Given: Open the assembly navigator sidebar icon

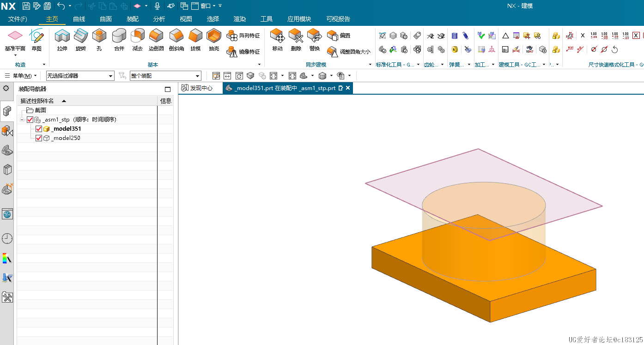Looking at the screenshot, I should 7,111.
